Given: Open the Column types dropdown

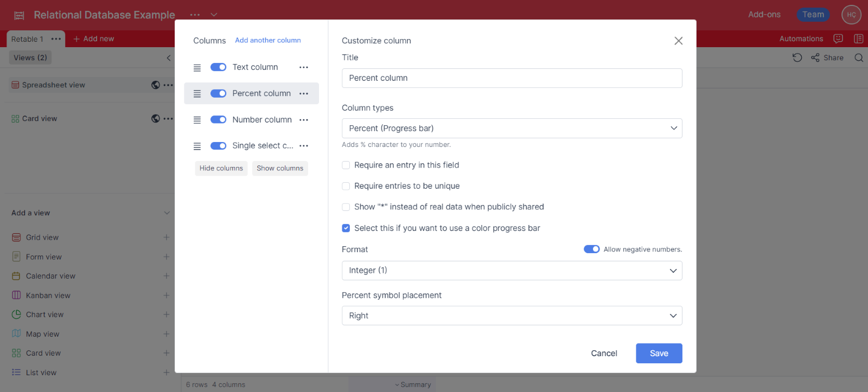Looking at the screenshot, I should pyautogui.click(x=512, y=128).
